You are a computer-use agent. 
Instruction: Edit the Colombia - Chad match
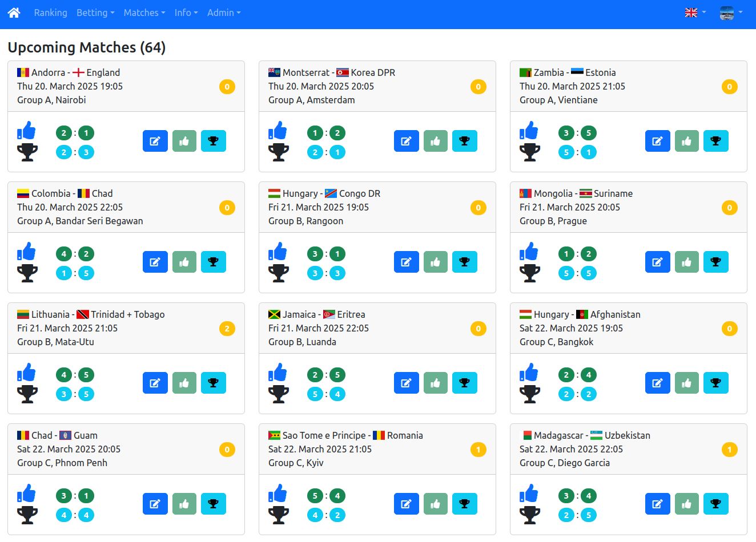click(x=155, y=262)
